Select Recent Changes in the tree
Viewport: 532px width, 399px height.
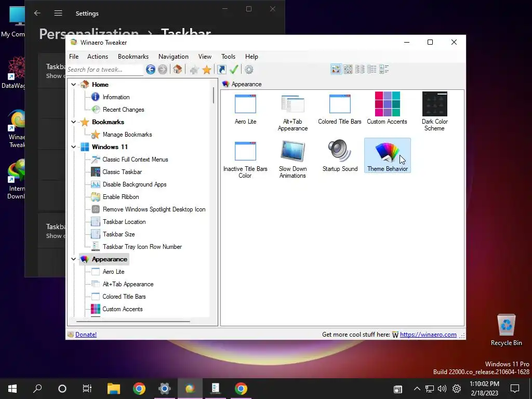pyautogui.click(x=124, y=110)
